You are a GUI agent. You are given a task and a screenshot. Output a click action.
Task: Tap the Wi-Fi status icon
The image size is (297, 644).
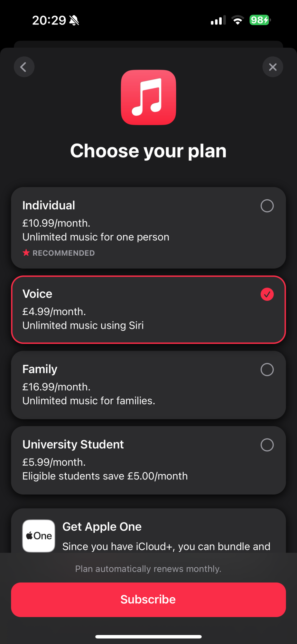pos(238,20)
